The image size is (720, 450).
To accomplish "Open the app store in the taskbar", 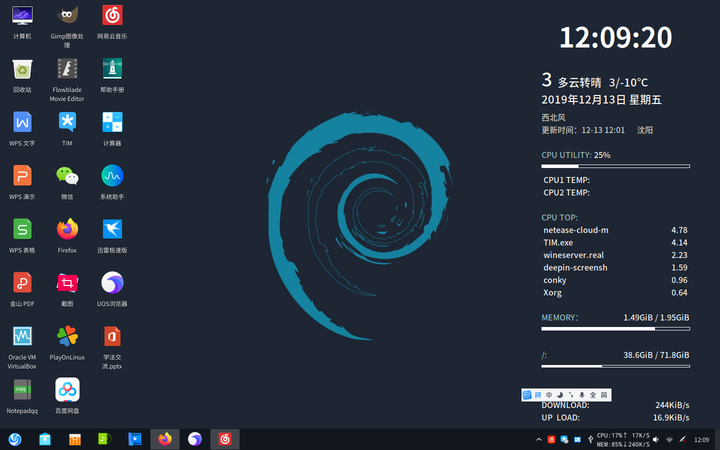I will tap(74, 439).
